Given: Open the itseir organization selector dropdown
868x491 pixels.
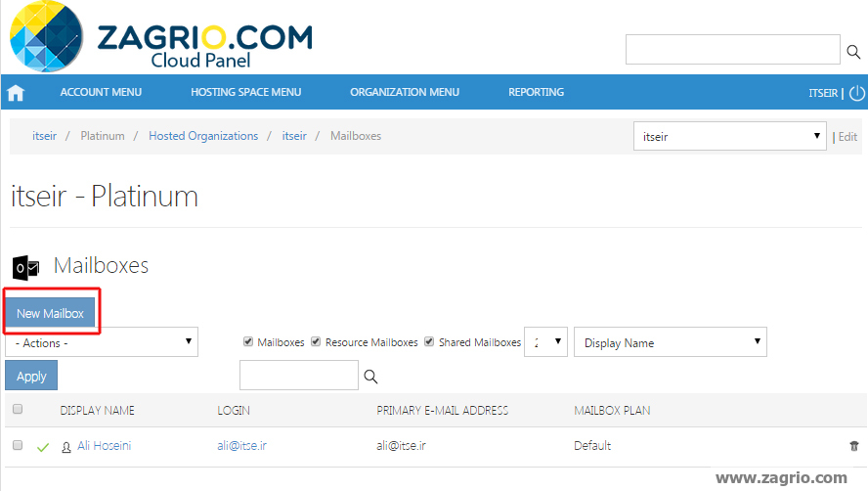Looking at the screenshot, I should [730, 136].
